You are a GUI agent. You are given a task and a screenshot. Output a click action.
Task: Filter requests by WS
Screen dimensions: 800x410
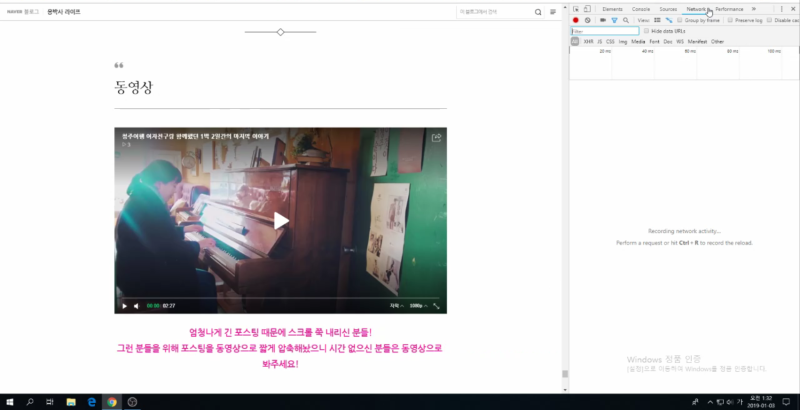(x=680, y=42)
